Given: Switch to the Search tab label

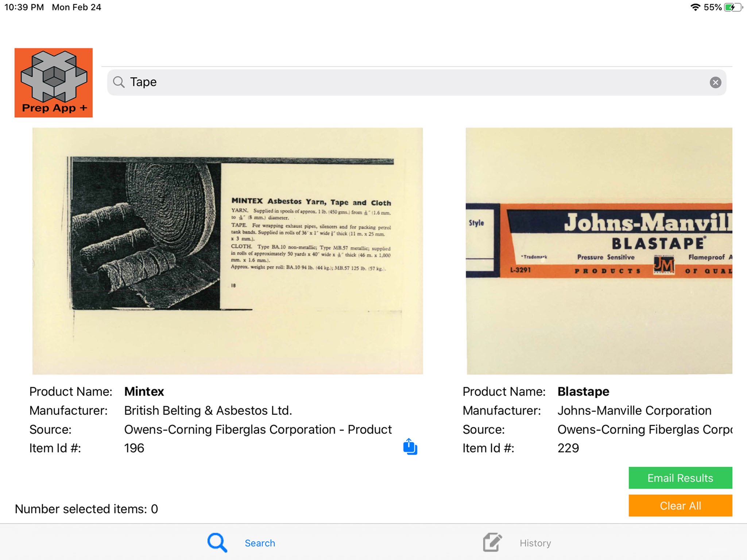Looking at the screenshot, I should 260,543.
